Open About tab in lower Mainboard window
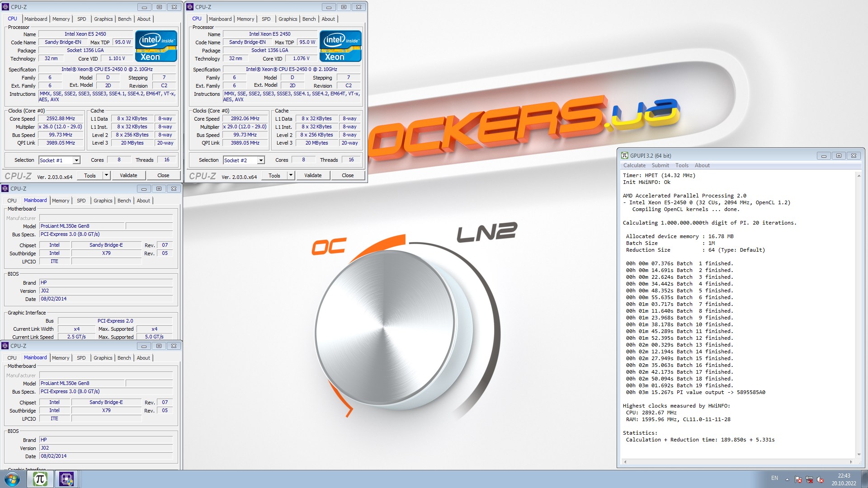The width and height of the screenshot is (868, 488). click(x=143, y=358)
